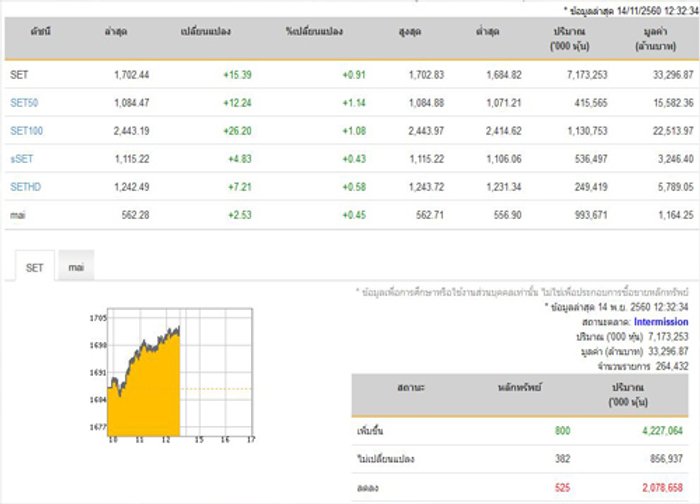Click the mai row label in table
This screenshot has height=504, width=700.
tap(18, 215)
